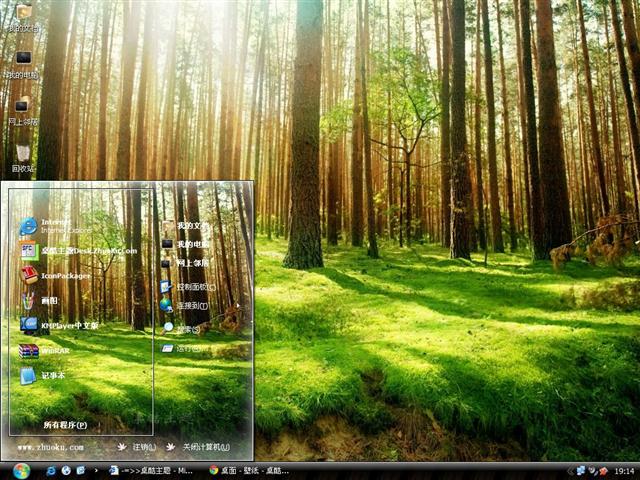Open KMPlayer中文版 in the start menu

point(58,326)
